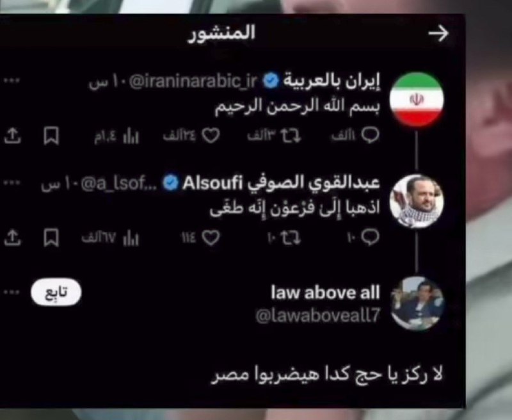Viewport: 512px width, 420px height.
Task: Open the law above all profile avatar
Action: click(x=417, y=303)
